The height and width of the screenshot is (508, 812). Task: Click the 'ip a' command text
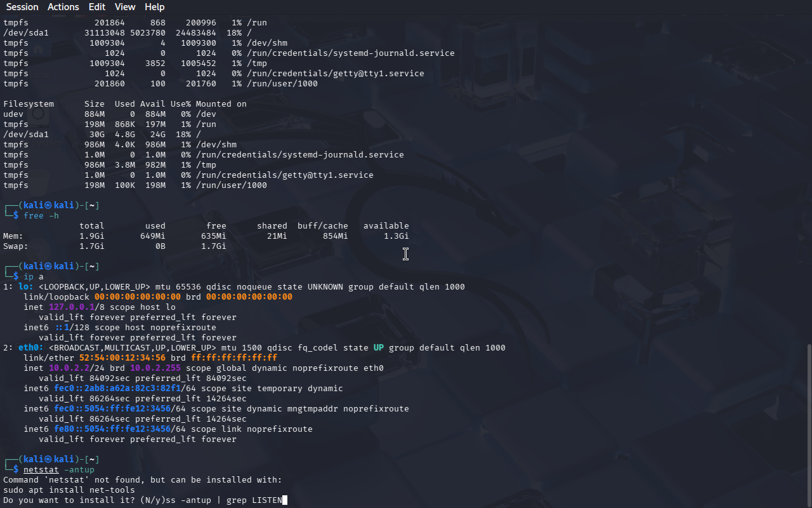(34, 277)
